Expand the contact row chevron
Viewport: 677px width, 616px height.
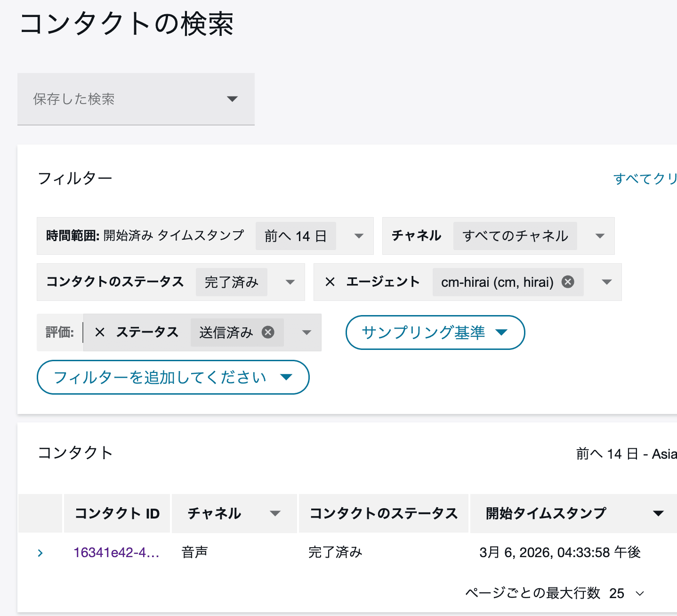coord(40,552)
